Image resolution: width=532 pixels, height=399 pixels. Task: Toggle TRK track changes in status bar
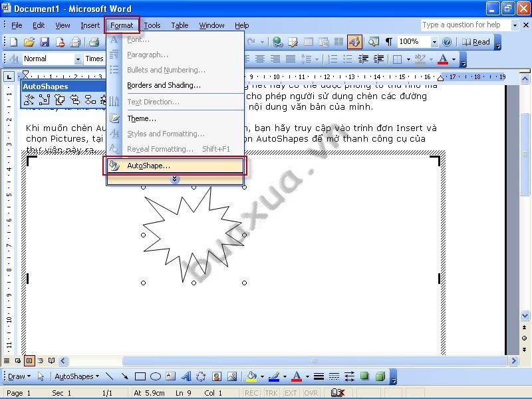(x=271, y=393)
